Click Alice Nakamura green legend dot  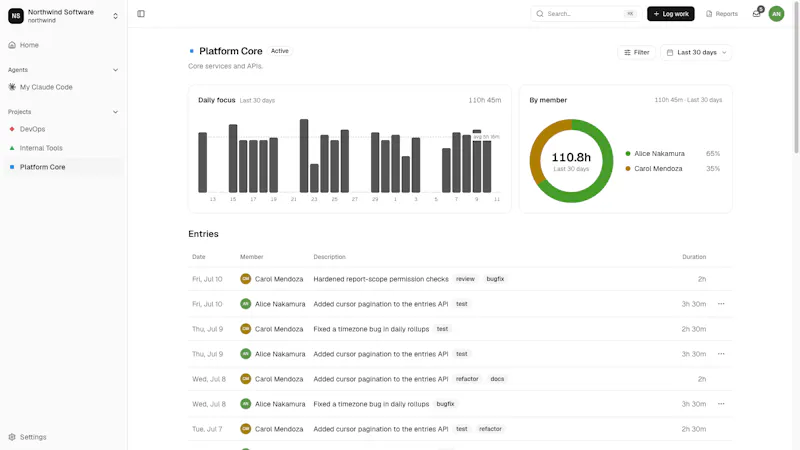628,154
